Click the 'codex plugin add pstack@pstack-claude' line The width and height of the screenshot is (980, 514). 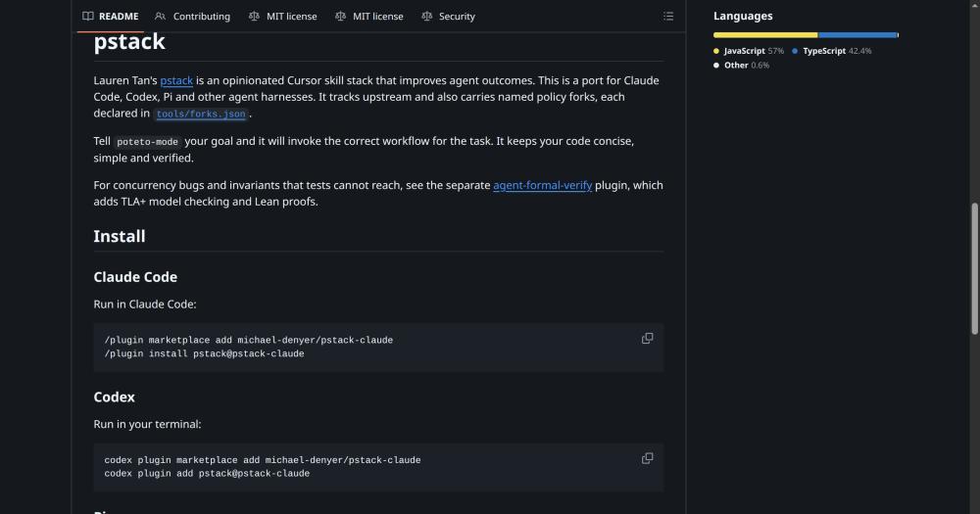207,474
